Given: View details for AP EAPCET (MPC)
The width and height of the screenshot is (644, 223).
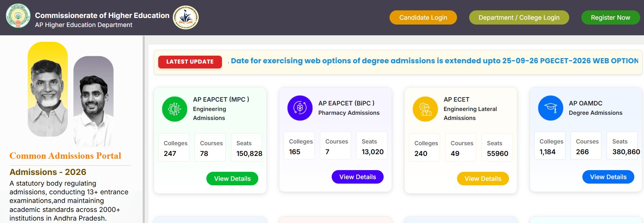Looking at the screenshot, I should (x=232, y=179).
